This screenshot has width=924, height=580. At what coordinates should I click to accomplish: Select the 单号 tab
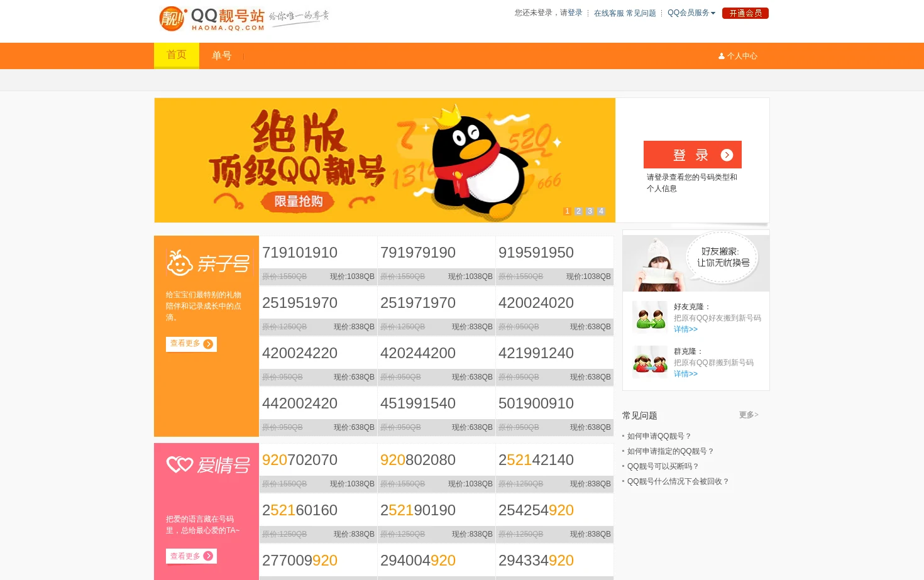[x=221, y=56]
